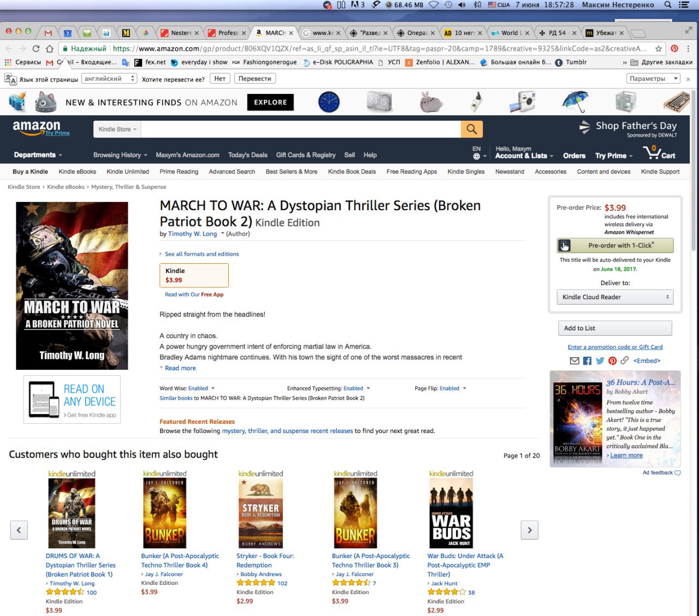
Task: Open See all formats and editions
Action: click(x=202, y=254)
